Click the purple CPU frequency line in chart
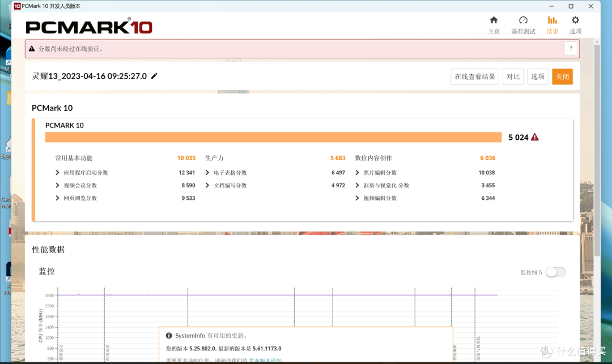 pos(277,295)
